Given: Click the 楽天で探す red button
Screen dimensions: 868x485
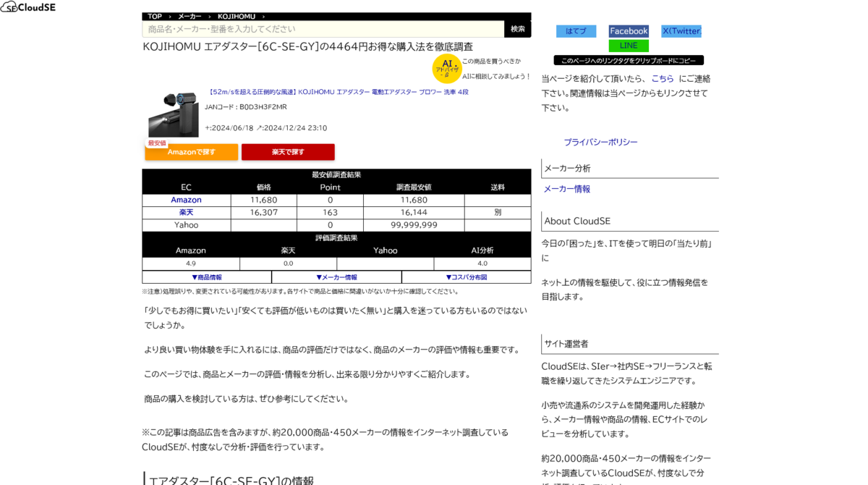Looking at the screenshot, I should tap(288, 152).
